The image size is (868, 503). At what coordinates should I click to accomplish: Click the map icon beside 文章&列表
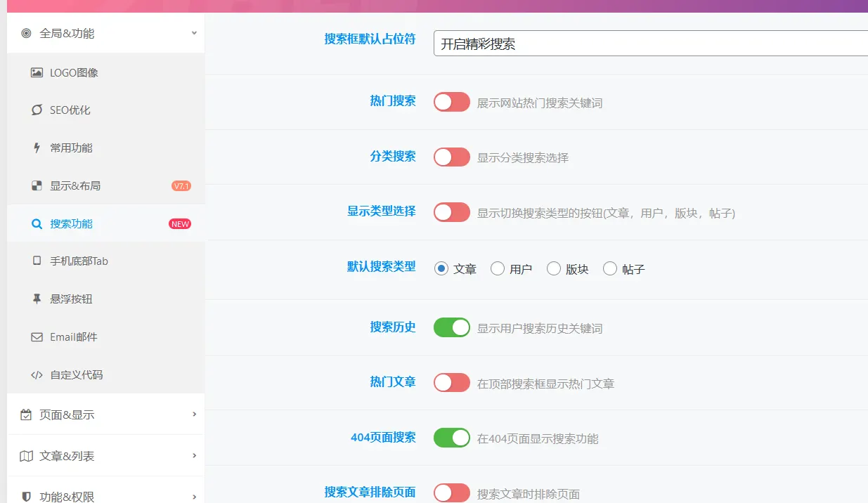click(26, 456)
